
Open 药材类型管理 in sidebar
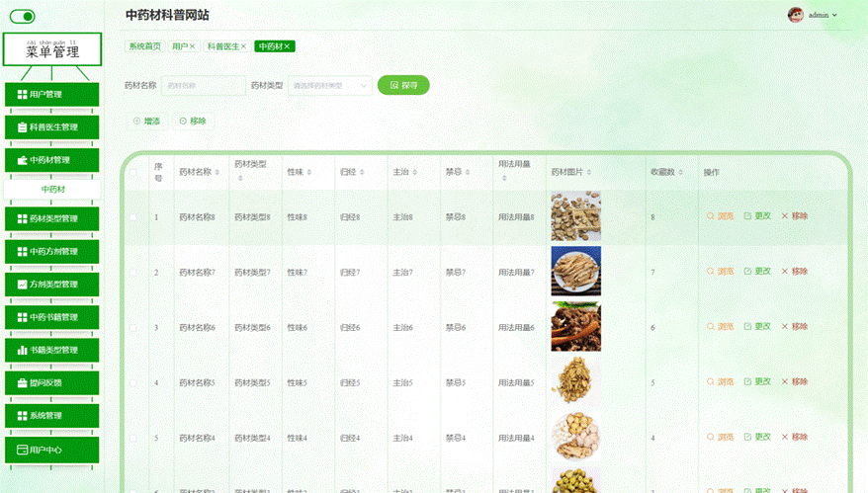point(52,218)
